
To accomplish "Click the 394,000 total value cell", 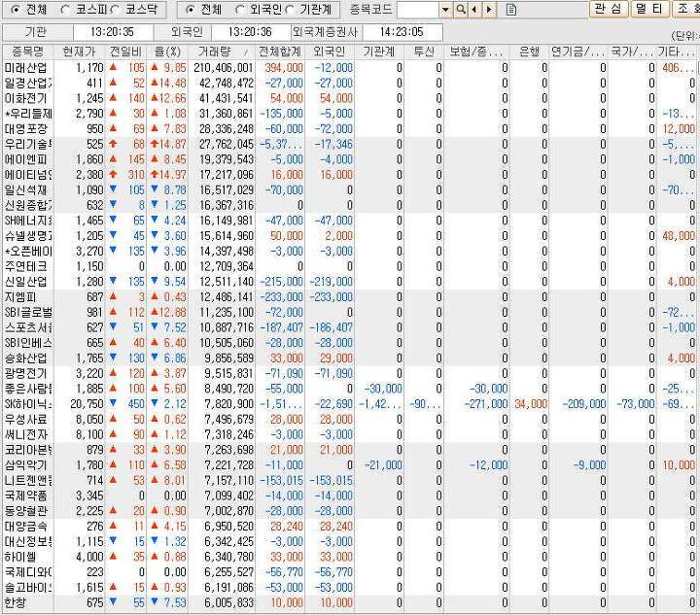I will tap(284, 68).
